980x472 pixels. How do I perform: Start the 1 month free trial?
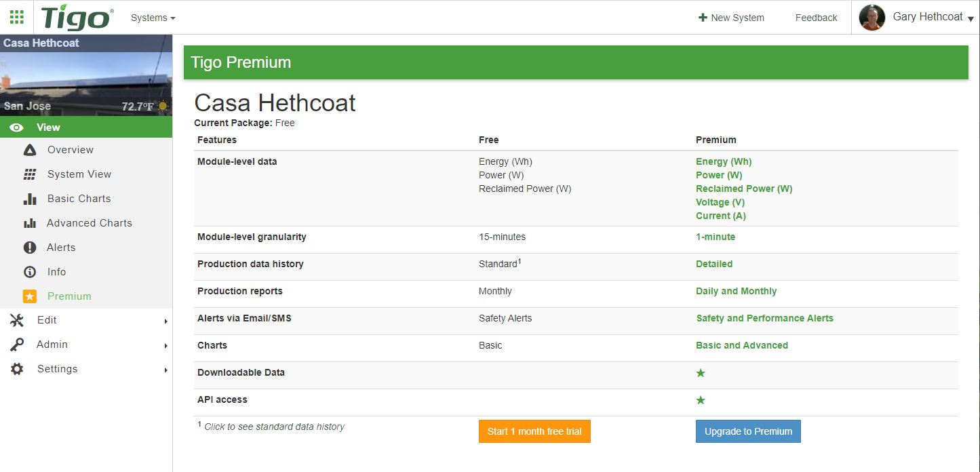pyautogui.click(x=534, y=431)
